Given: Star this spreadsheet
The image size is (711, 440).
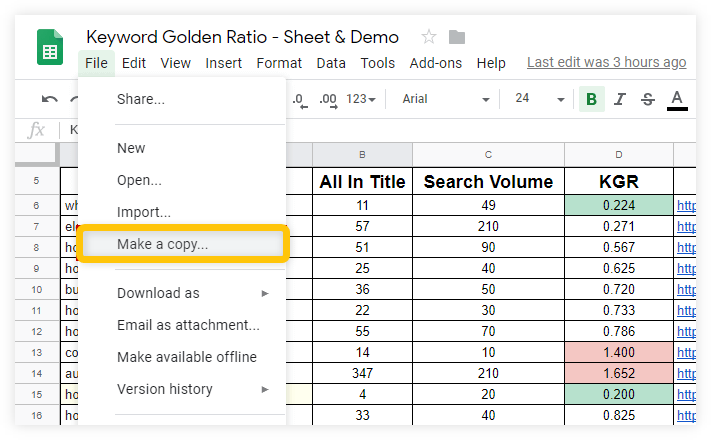Looking at the screenshot, I should click(429, 37).
